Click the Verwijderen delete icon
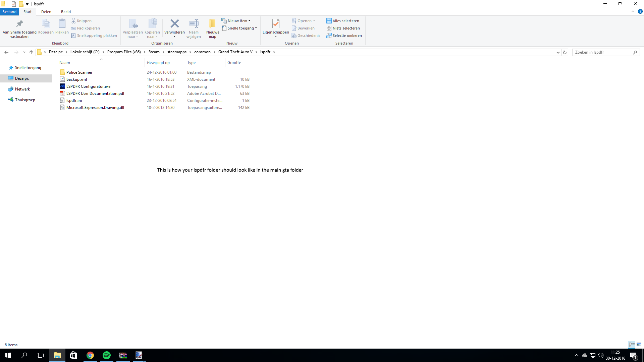 click(174, 24)
